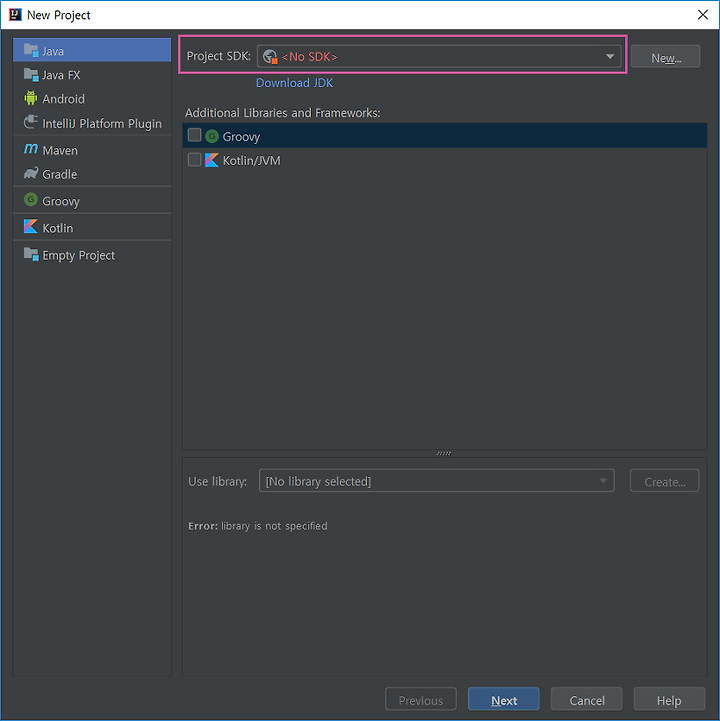
Task: Click the 'Additional Libraries and Frameworks:' label
Action: pos(282,113)
